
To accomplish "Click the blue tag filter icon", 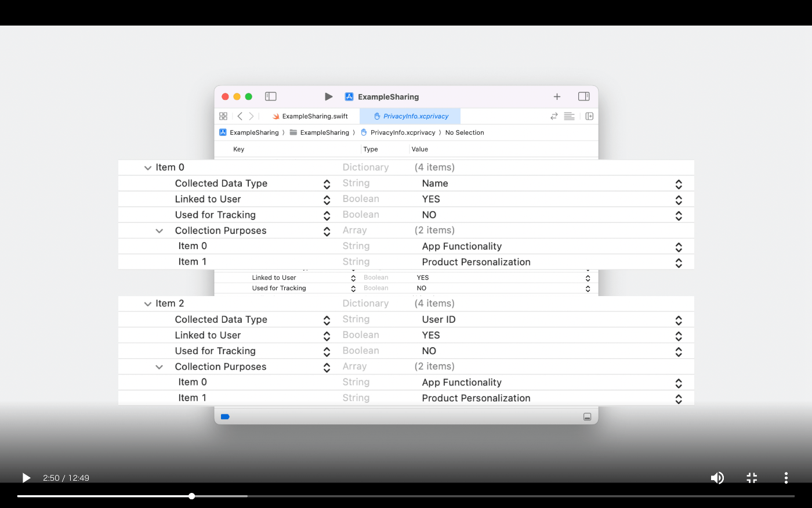I will click(226, 416).
